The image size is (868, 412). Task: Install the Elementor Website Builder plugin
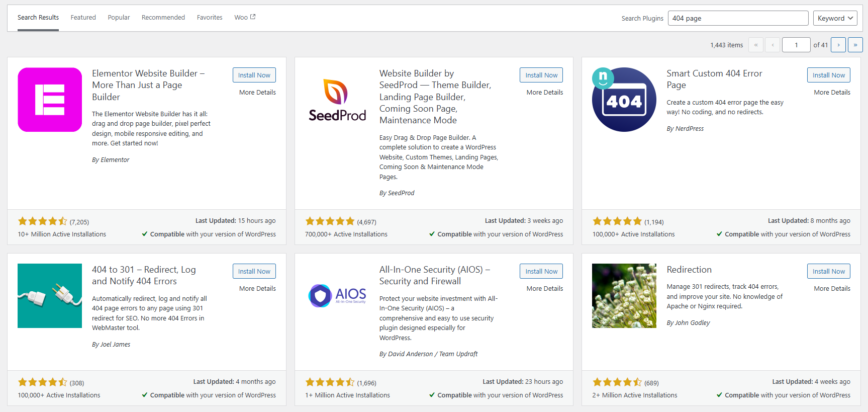(254, 75)
